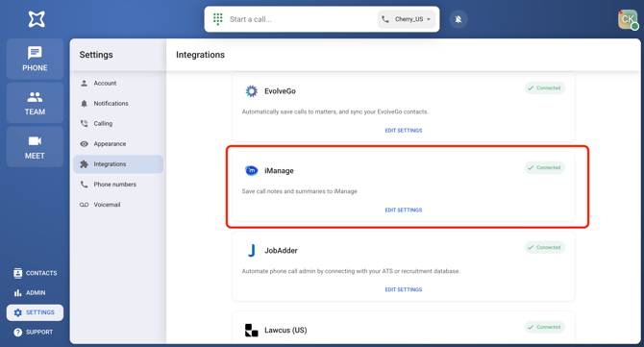Click the JobAdder Connected status badge
Image resolution: width=644 pixels, height=347 pixels.
(x=545, y=247)
